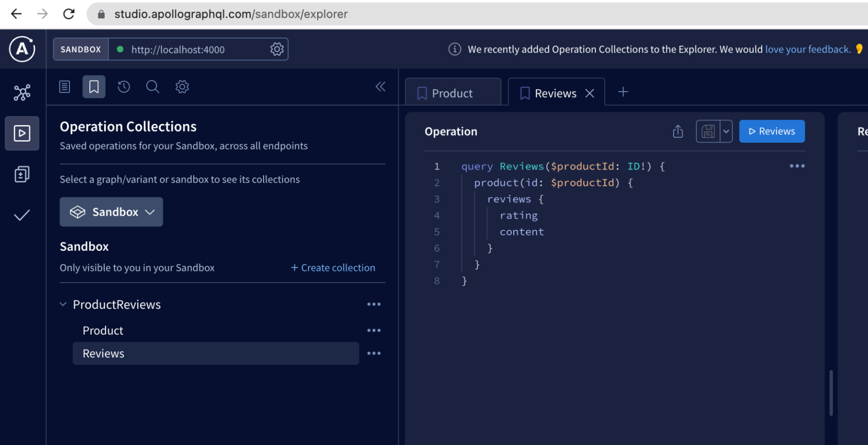
Task: Open the operation editor three-dot menu
Action: 797,166
